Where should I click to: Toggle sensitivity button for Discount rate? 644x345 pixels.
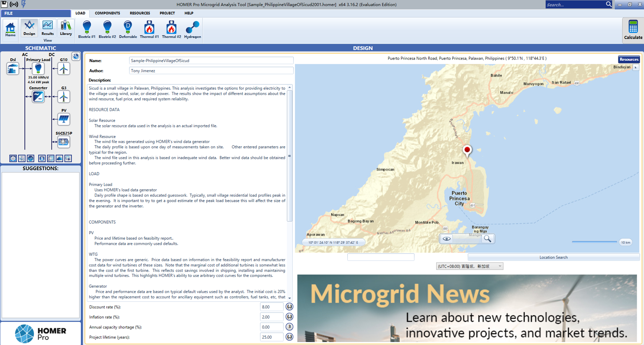click(289, 307)
